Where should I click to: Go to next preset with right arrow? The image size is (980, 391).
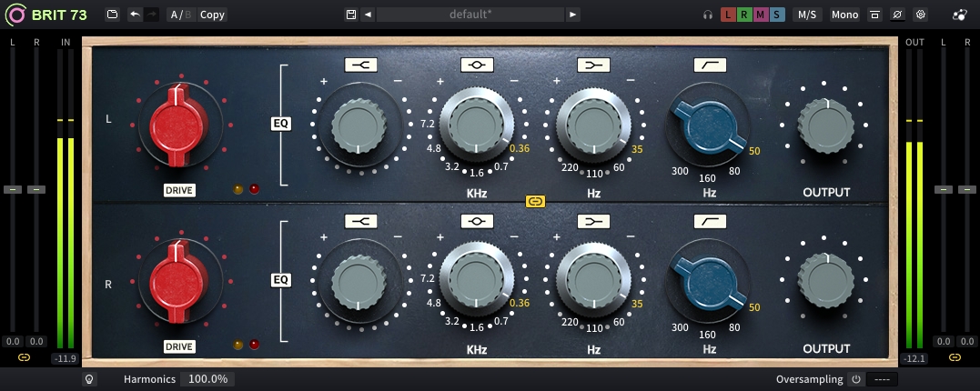coord(572,15)
